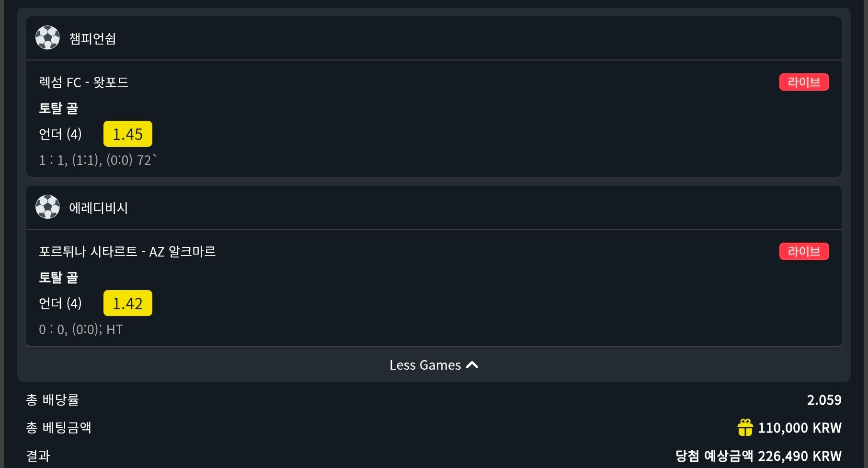The height and width of the screenshot is (468, 868).
Task: Click the 라이브 badge for AZ 알크마르 match
Action: [804, 251]
